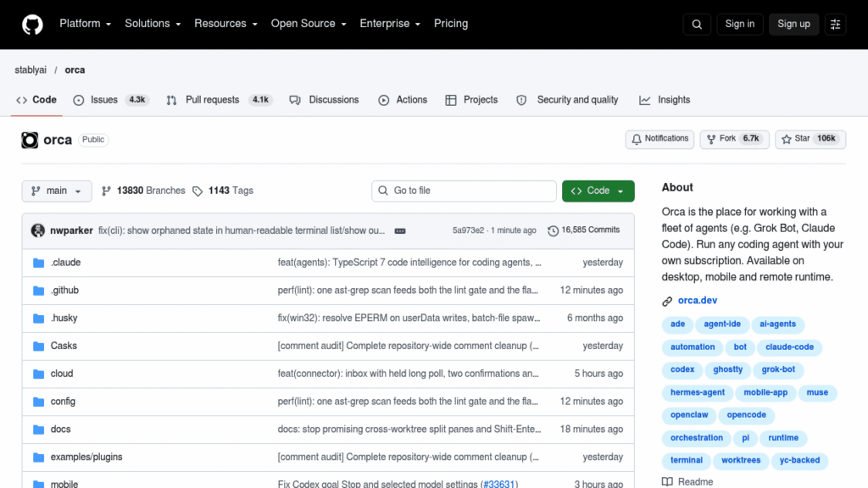Open the search magnifier in header
This screenshot has width=868, height=488.
click(x=697, y=25)
